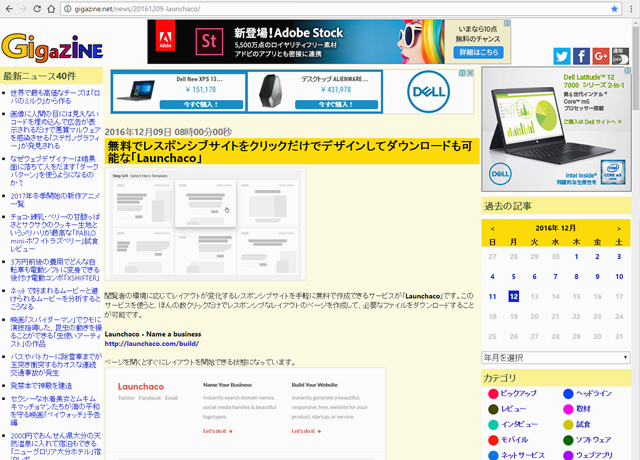Image resolution: width=640 pixels, height=460 pixels.
Task: Toggle the notification OFF switch
Action: point(622,56)
